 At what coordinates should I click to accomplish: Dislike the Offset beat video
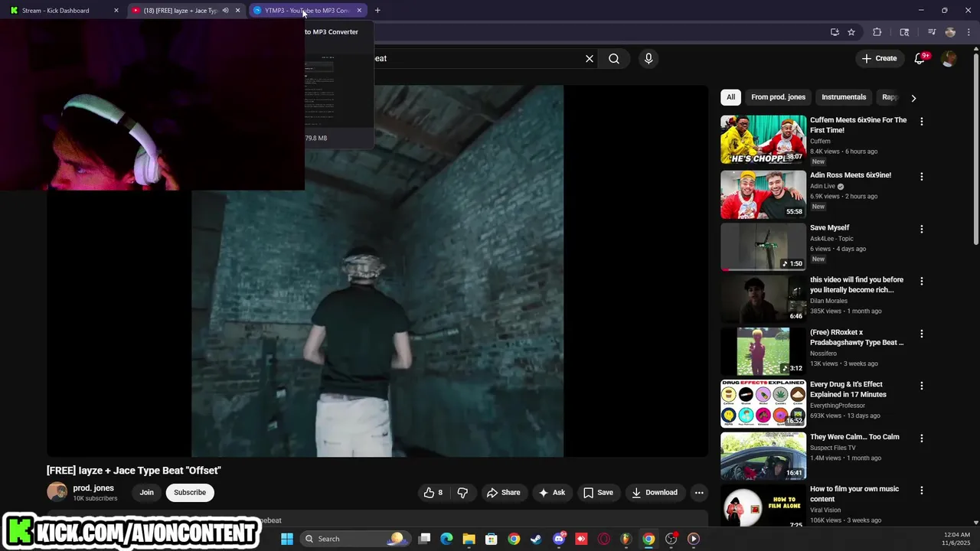click(462, 493)
